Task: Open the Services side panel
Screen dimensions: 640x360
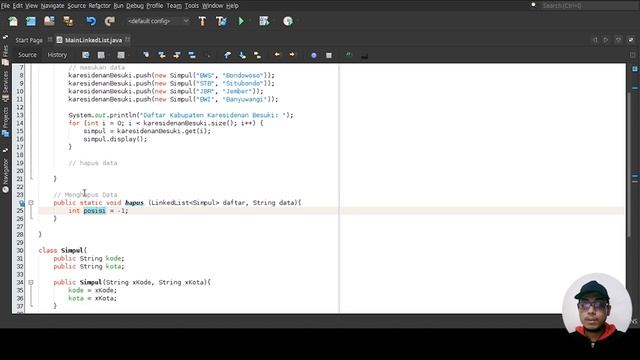Action: tap(5, 87)
